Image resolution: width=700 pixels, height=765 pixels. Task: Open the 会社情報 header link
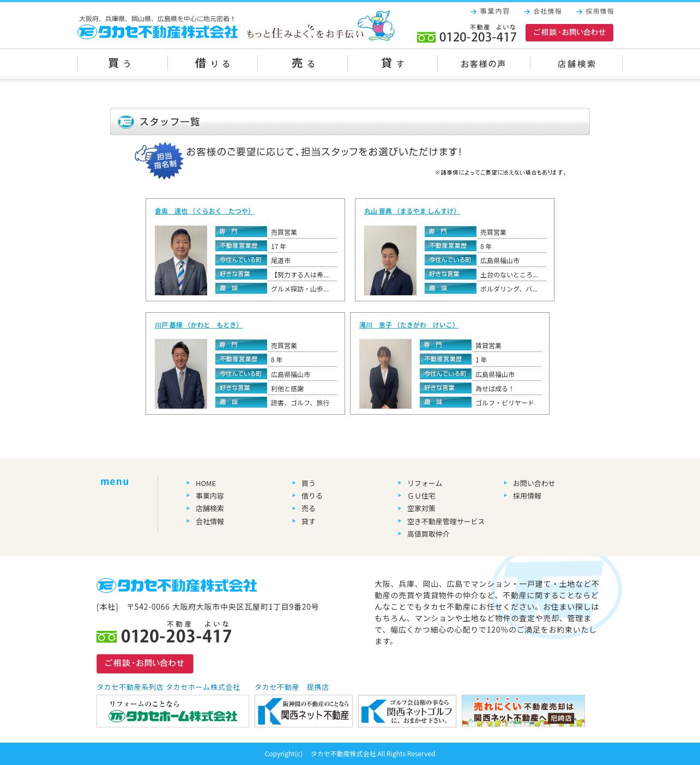(x=542, y=11)
